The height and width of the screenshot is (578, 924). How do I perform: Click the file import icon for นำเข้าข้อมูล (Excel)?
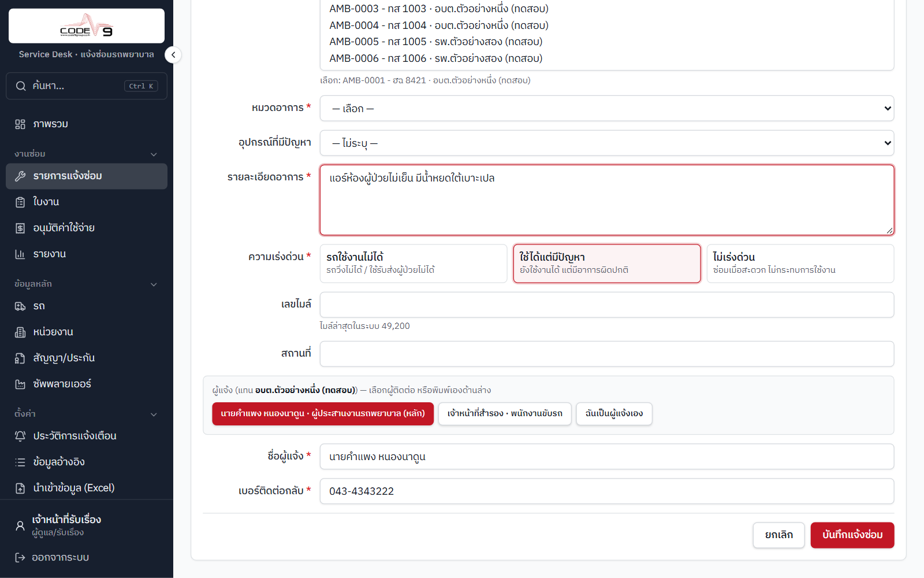[20, 488]
